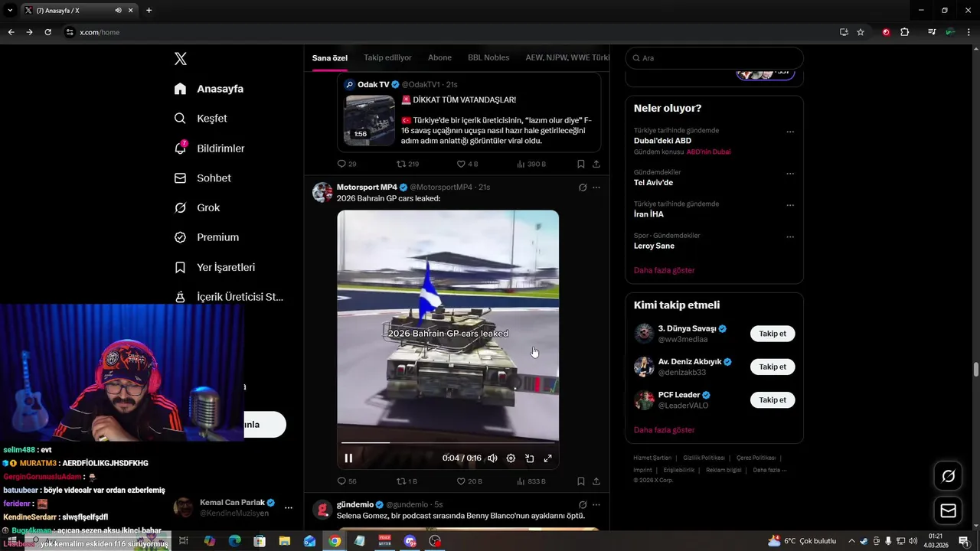This screenshot has height=551, width=980.
Task: Open more options for İran İHA trend
Action: (790, 205)
